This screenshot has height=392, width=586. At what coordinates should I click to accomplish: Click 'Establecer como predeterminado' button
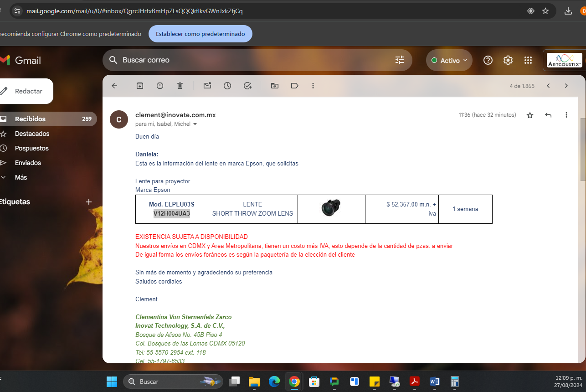200,34
